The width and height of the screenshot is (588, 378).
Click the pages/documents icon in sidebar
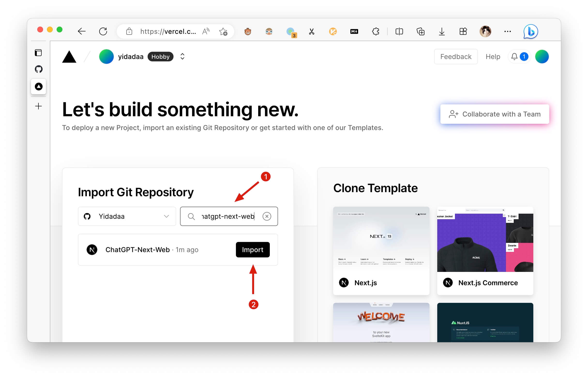(38, 53)
